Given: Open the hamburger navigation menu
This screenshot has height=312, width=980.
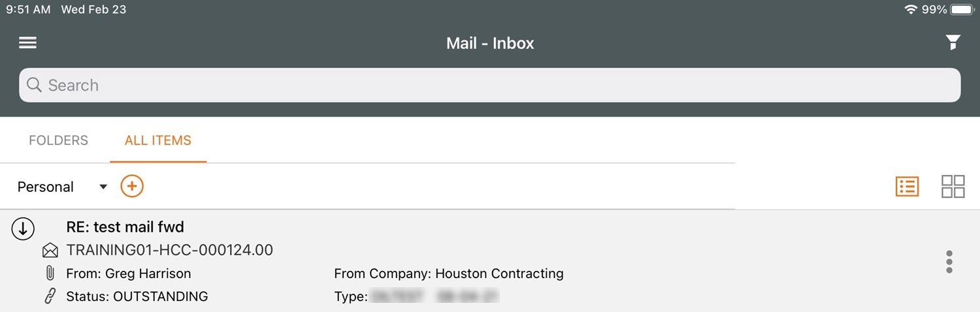Looking at the screenshot, I should pos(27,43).
